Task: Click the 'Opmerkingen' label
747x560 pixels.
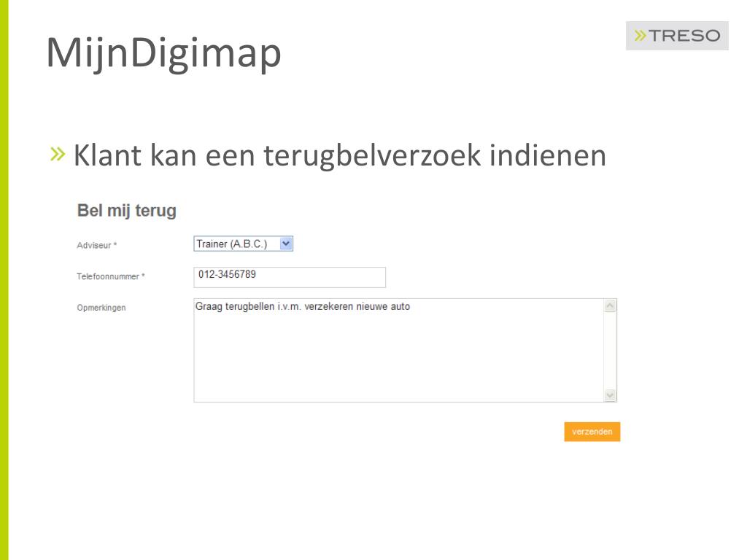Action: [101, 308]
